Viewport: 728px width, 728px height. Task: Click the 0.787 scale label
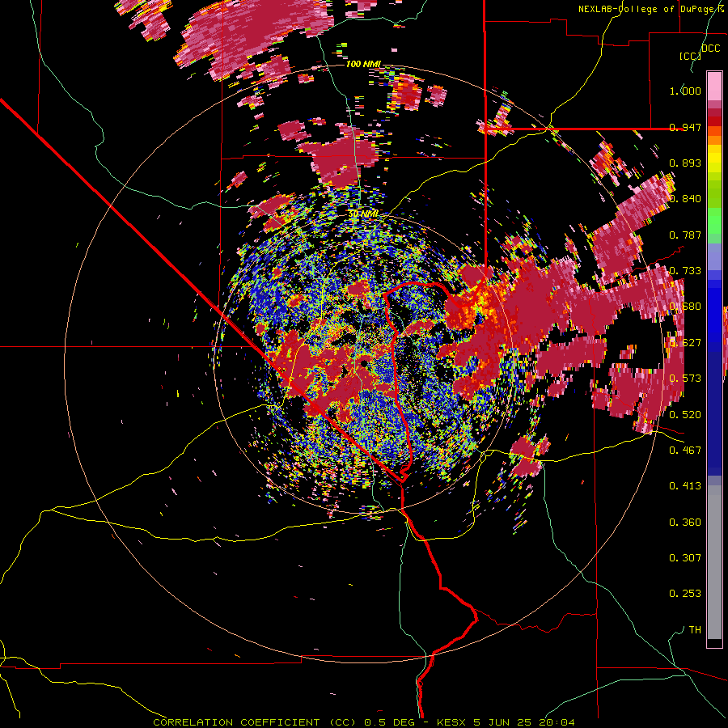pyautogui.click(x=685, y=235)
